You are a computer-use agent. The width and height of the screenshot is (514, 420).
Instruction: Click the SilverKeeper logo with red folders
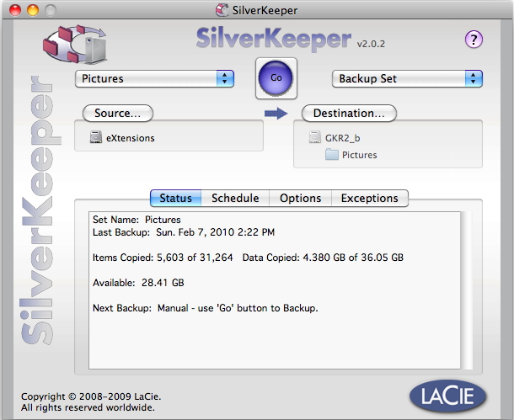[x=75, y=45]
